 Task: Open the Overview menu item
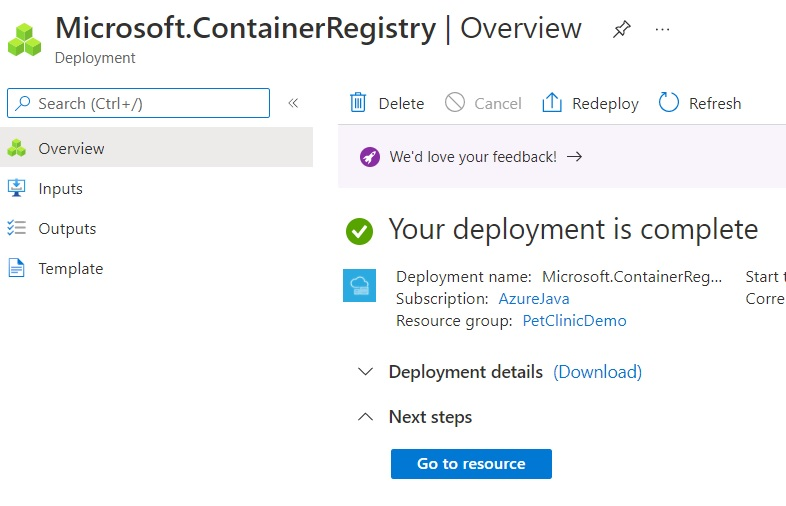(156, 148)
